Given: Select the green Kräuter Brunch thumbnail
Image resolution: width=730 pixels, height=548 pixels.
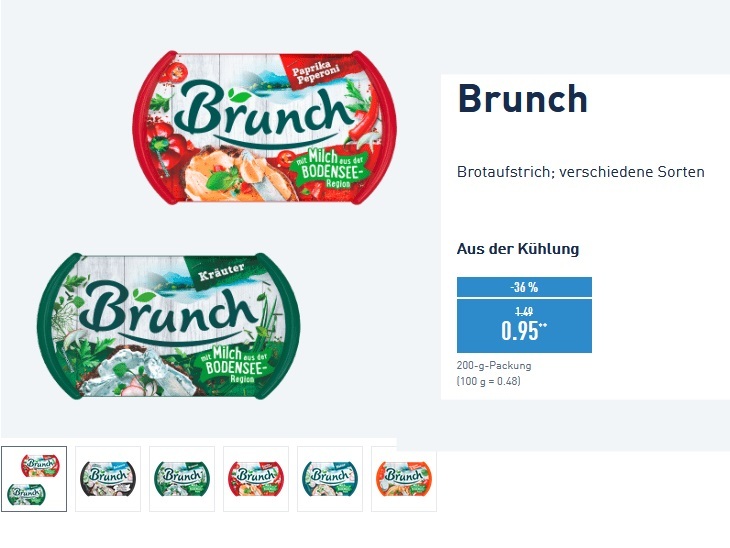Looking at the screenshot, I should 182,479.
